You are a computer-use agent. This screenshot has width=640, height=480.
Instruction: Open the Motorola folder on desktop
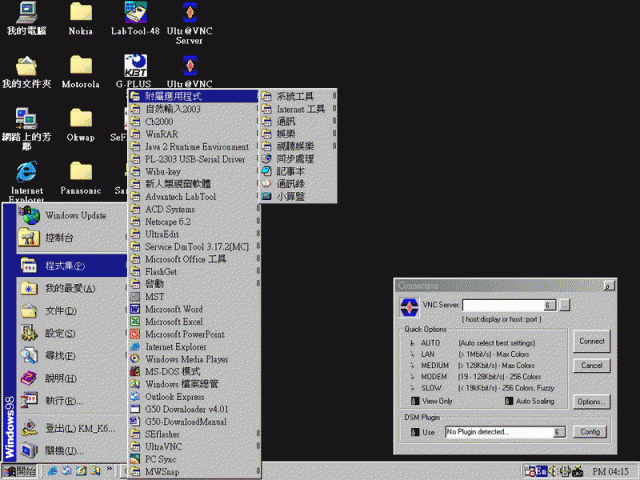[x=80, y=72]
